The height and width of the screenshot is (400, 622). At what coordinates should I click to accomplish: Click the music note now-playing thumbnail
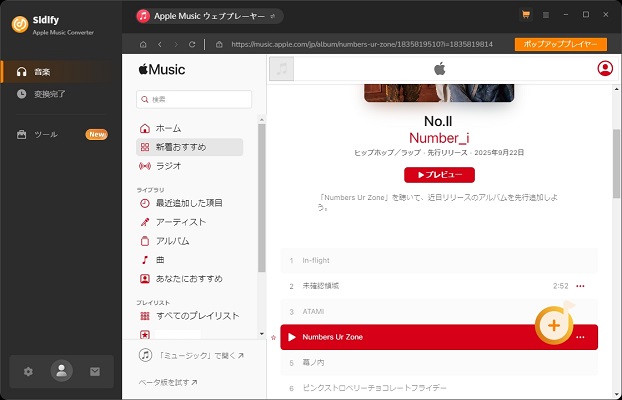tap(282, 69)
